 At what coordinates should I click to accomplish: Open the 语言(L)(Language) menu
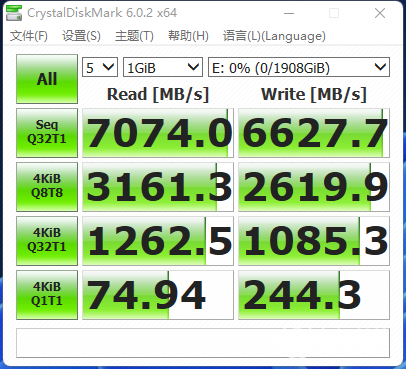click(x=274, y=36)
